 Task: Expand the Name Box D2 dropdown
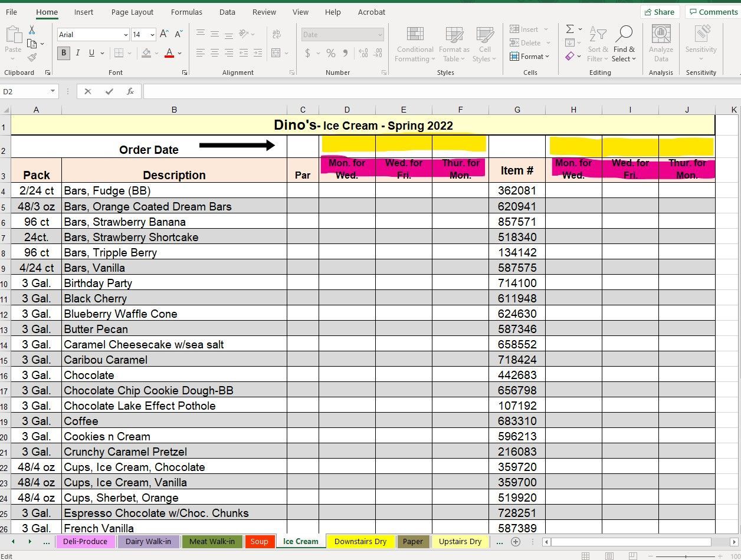pyautogui.click(x=53, y=91)
